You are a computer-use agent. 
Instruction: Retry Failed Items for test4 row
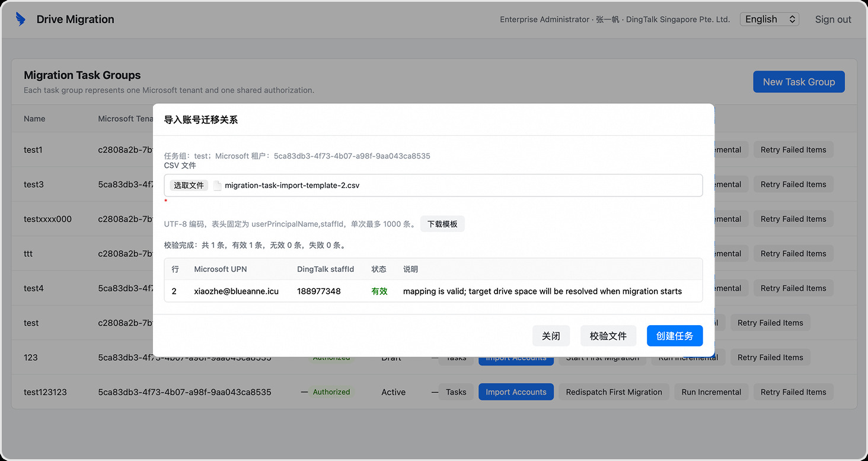793,288
